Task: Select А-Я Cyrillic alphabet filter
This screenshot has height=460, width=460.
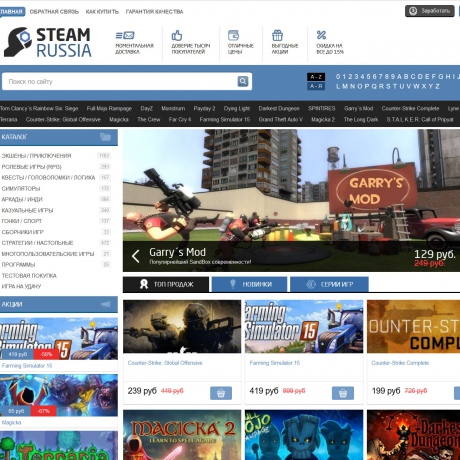Action: point(316,86)
